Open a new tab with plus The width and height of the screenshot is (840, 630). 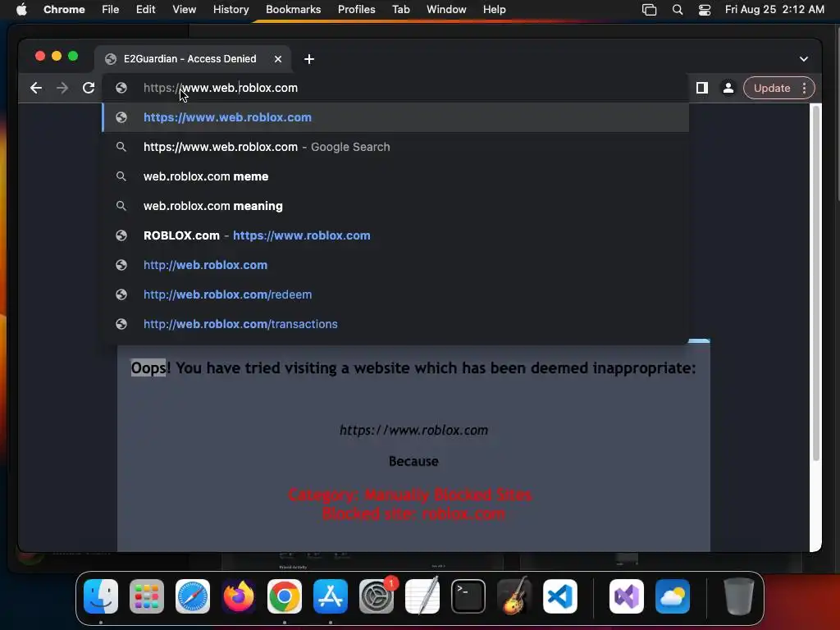pyautogui.click(x=309, y=59)
